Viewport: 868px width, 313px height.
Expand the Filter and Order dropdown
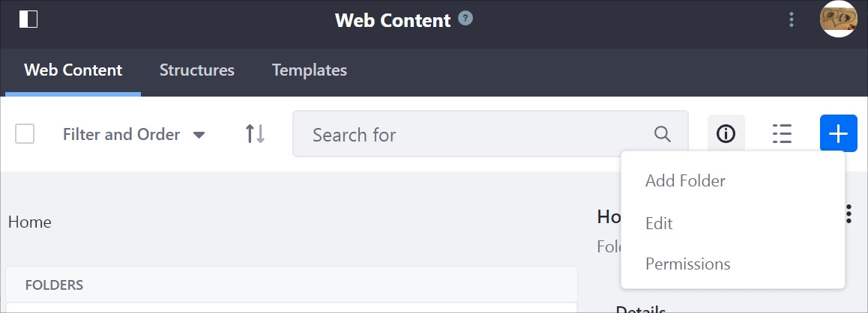point(134,134)
